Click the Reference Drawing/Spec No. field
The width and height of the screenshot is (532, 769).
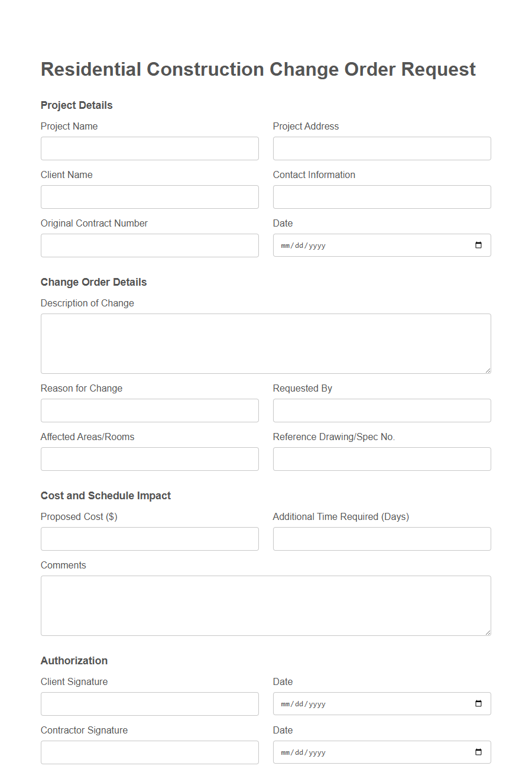point(381,458)
